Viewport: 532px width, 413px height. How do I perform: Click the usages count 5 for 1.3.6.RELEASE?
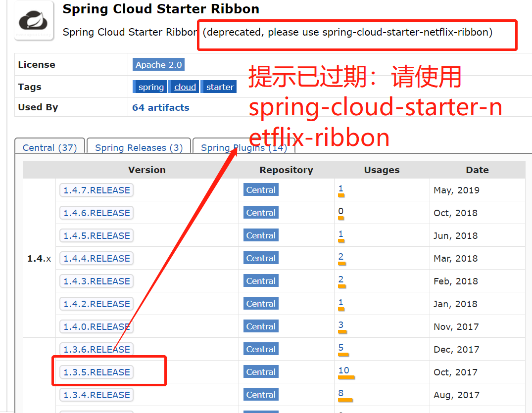pos(340,347)
